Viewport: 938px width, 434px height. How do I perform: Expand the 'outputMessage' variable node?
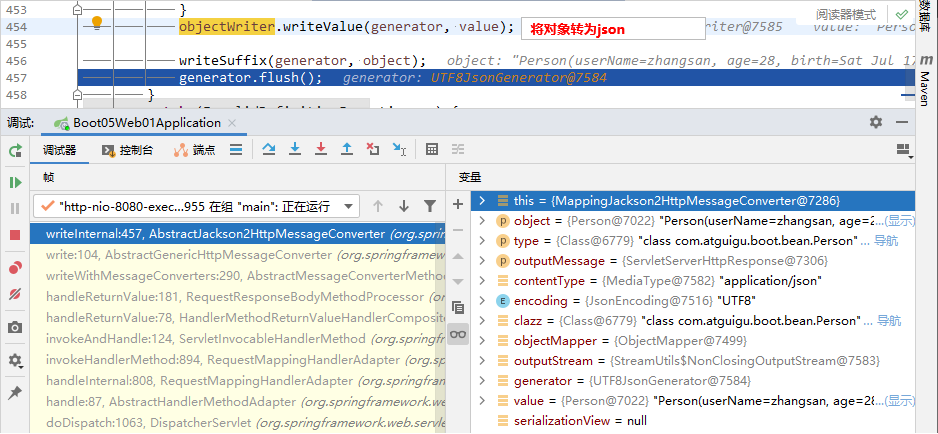482,261
